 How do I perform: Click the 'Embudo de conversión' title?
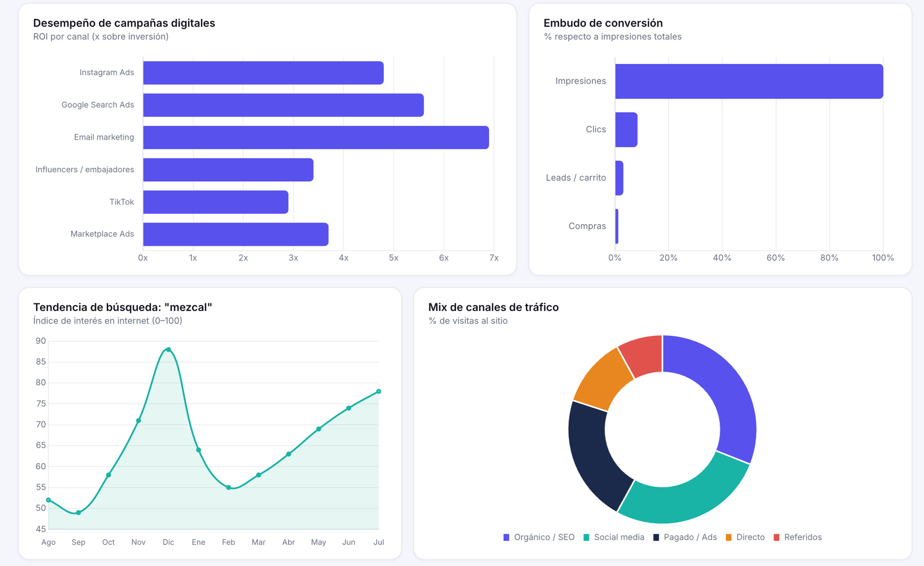[x=603, y=23]
